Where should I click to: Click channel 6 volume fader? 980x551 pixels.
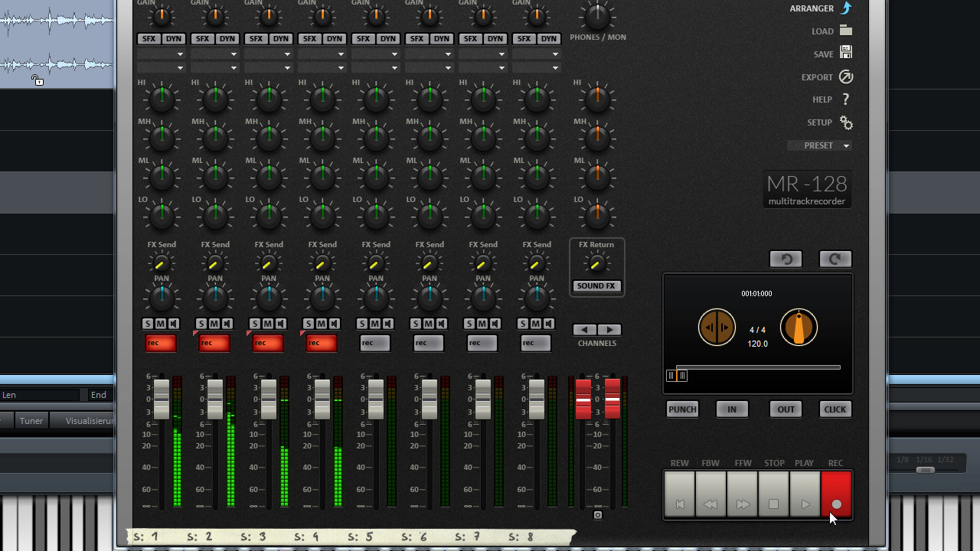pos(429,399)
